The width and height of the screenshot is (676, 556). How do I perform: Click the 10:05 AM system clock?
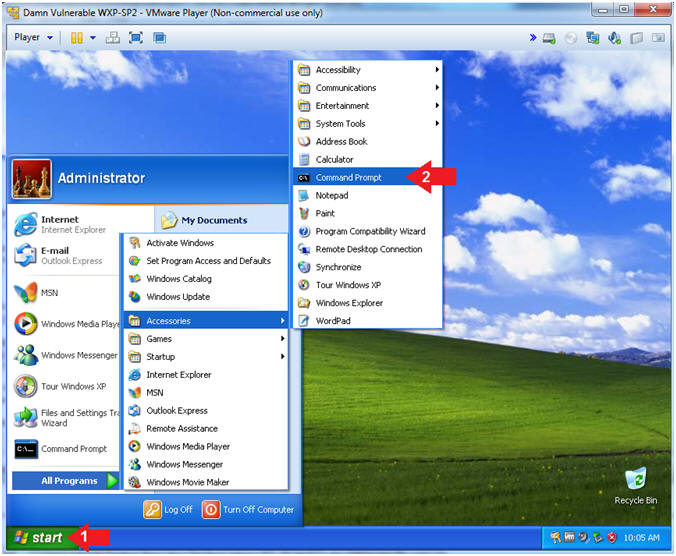pos(642,538)
